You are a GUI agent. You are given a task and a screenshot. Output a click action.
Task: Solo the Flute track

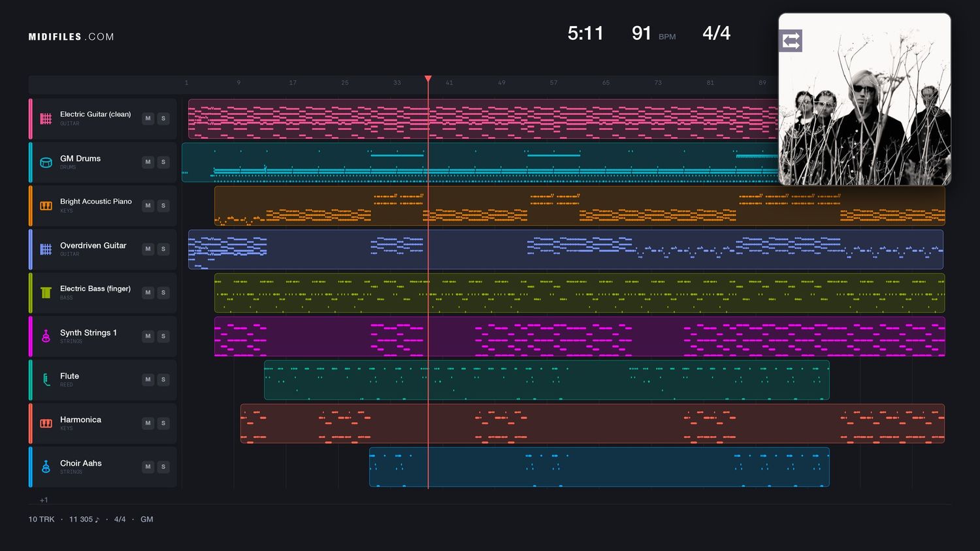pyautogui.click(x=163, y=380)
